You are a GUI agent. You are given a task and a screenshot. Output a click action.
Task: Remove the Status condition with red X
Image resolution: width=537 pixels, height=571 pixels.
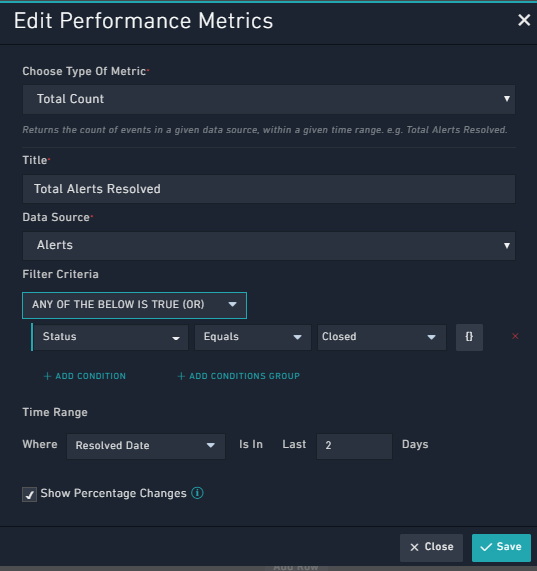[x=515, y=336]
